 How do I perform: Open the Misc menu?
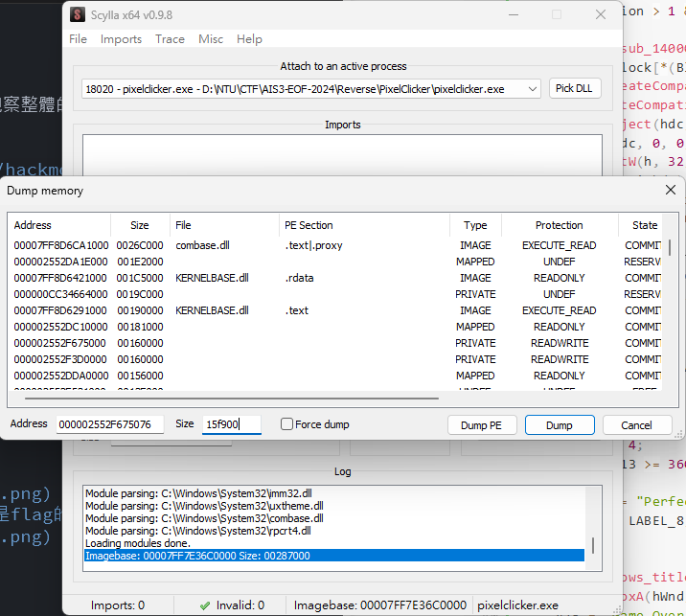coord(211,39)
